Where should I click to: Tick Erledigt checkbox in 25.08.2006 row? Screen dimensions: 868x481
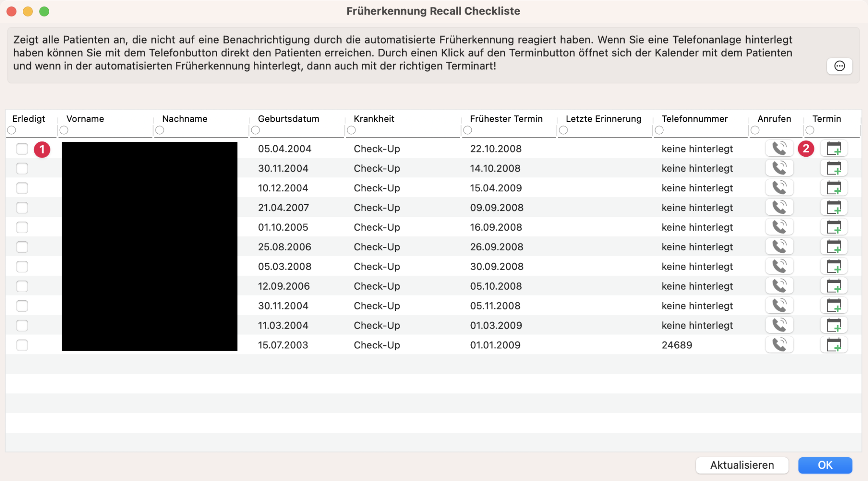[x=22, y=246]
